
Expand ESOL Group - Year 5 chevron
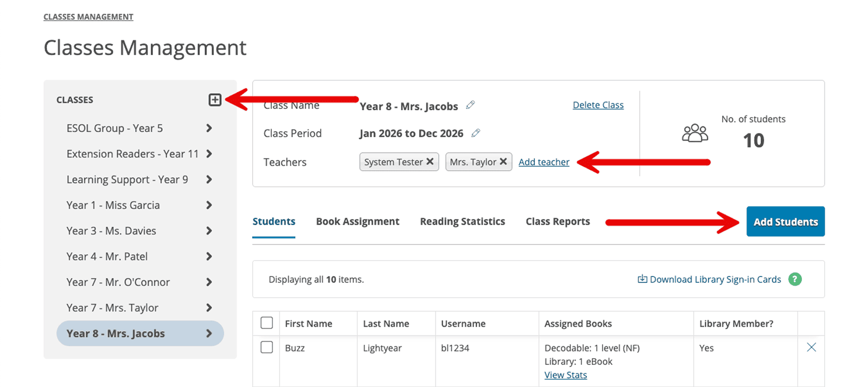(209, 128)
